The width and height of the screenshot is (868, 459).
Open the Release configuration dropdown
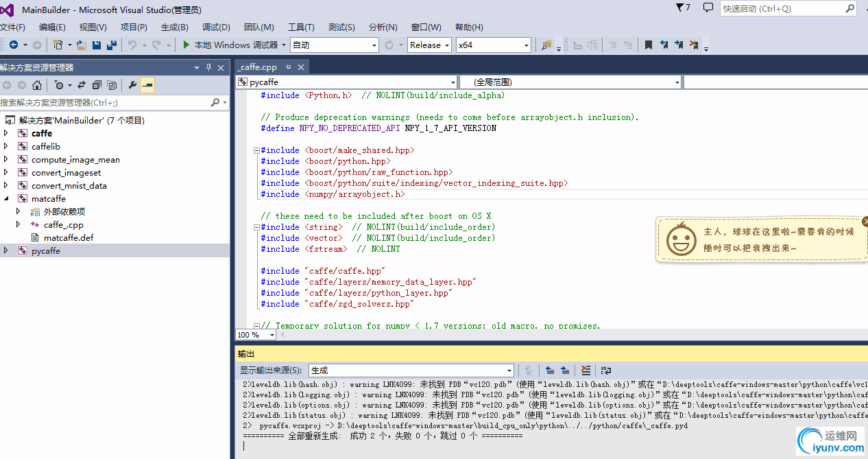pyautogui.click(x=429, y=45)
